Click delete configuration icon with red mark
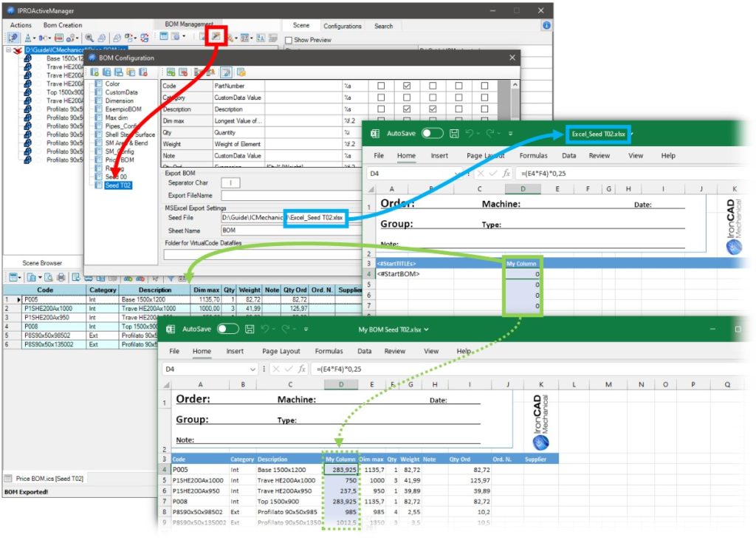 (143, 72)
